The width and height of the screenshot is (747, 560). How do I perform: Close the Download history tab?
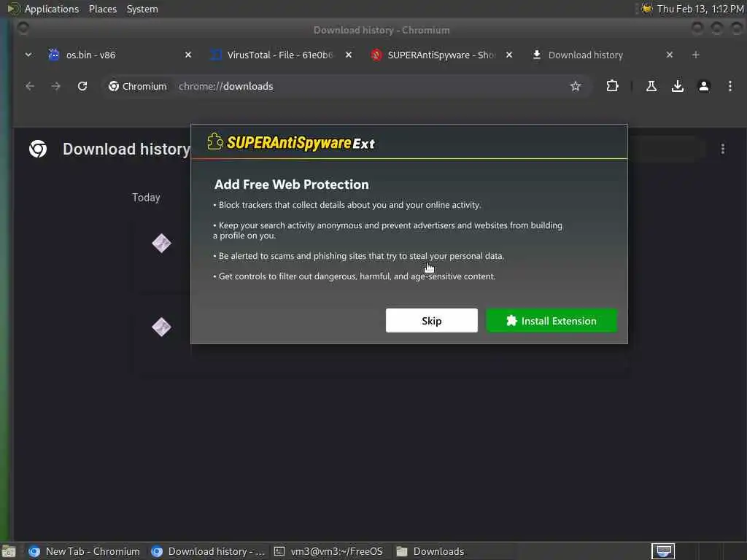[x=670, y=55]
